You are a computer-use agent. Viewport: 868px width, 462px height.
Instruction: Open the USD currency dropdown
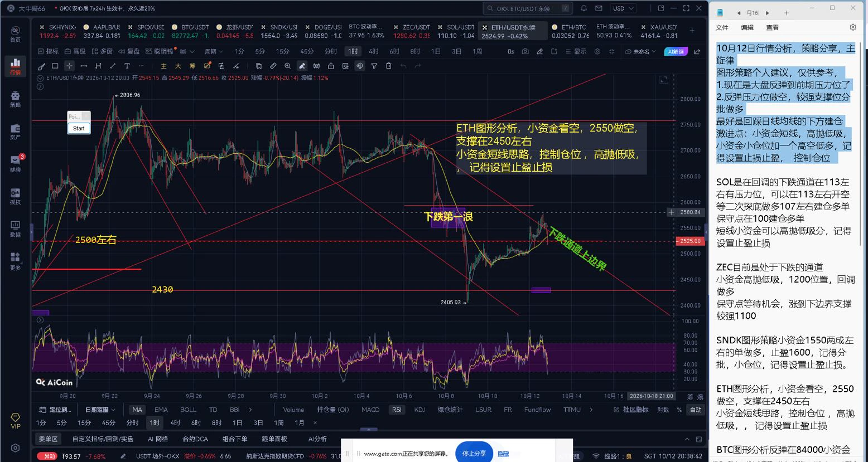(624, 8)
